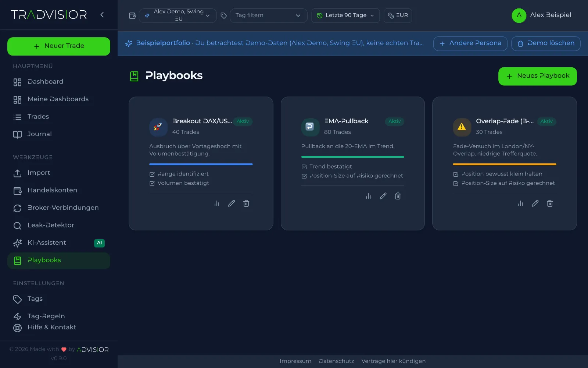Toggle the Range identifiziert checkbox

click(152, 174)
